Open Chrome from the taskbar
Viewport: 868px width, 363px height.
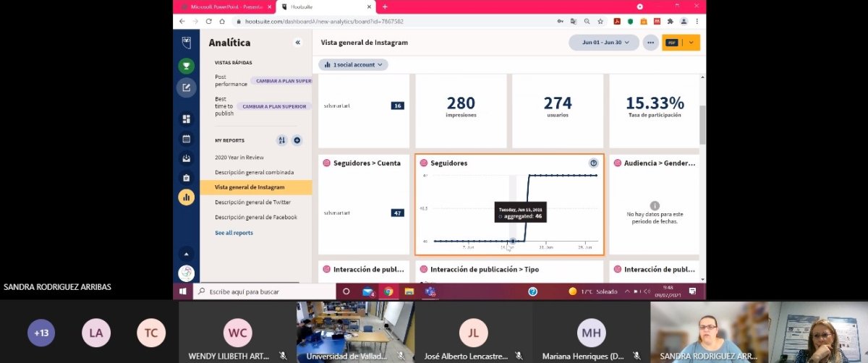click(388, 291)
